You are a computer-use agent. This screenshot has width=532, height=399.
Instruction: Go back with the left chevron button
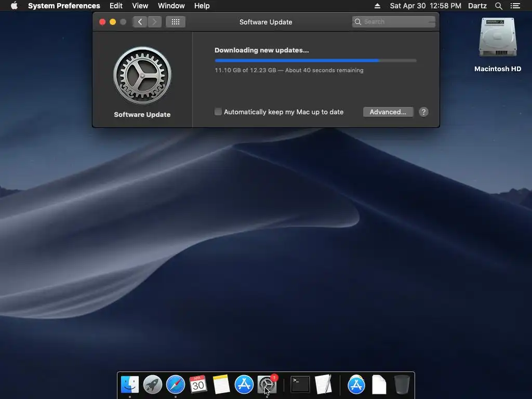point(140,22)
